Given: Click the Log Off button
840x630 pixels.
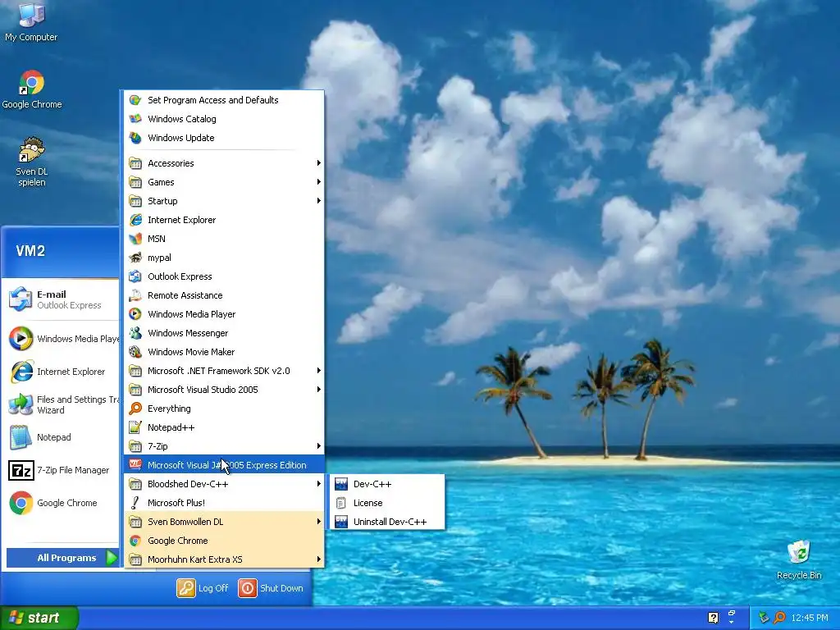Looking at the screenshot, I should coord(203,587).
